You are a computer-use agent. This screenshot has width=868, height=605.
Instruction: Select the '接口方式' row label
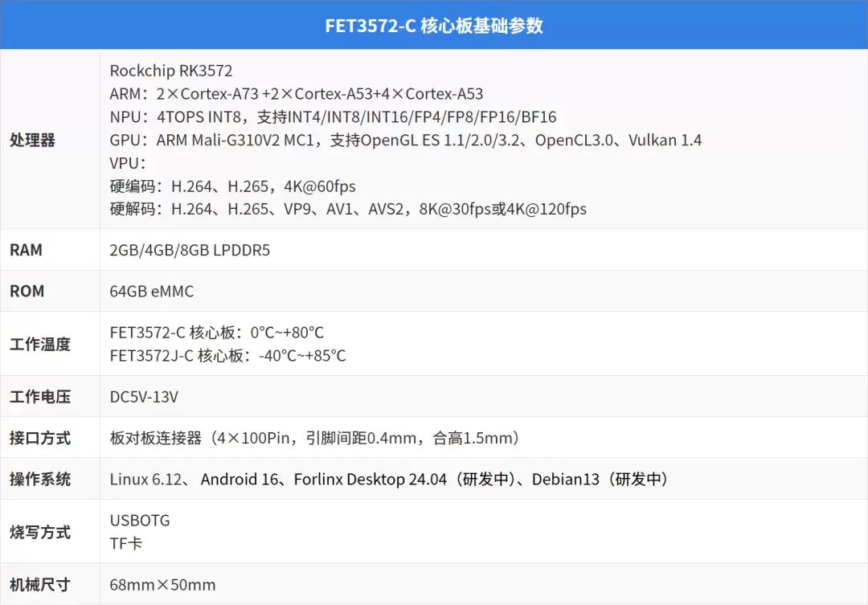point(40,439)
